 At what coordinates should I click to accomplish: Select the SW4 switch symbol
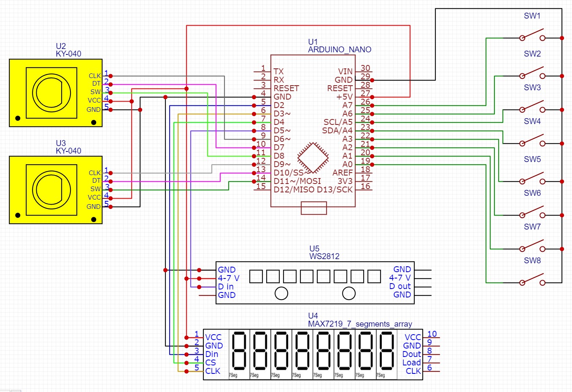point(532,141)
